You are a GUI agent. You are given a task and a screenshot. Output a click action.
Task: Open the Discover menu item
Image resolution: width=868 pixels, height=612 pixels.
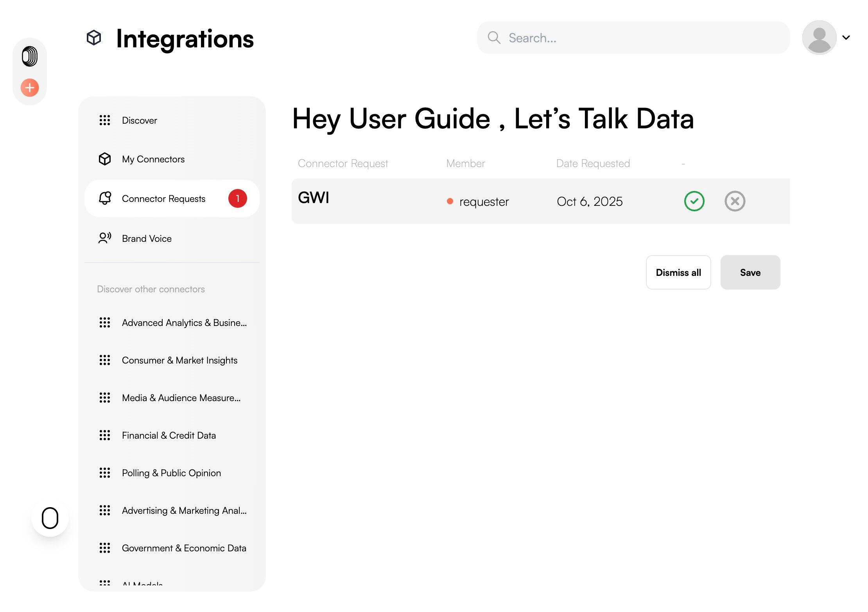pos(139,120)
